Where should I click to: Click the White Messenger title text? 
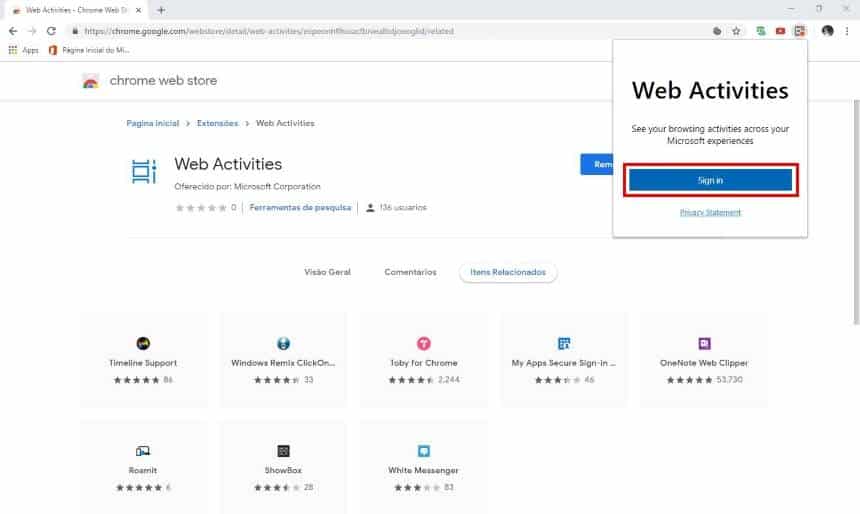[x=423, y=470]
